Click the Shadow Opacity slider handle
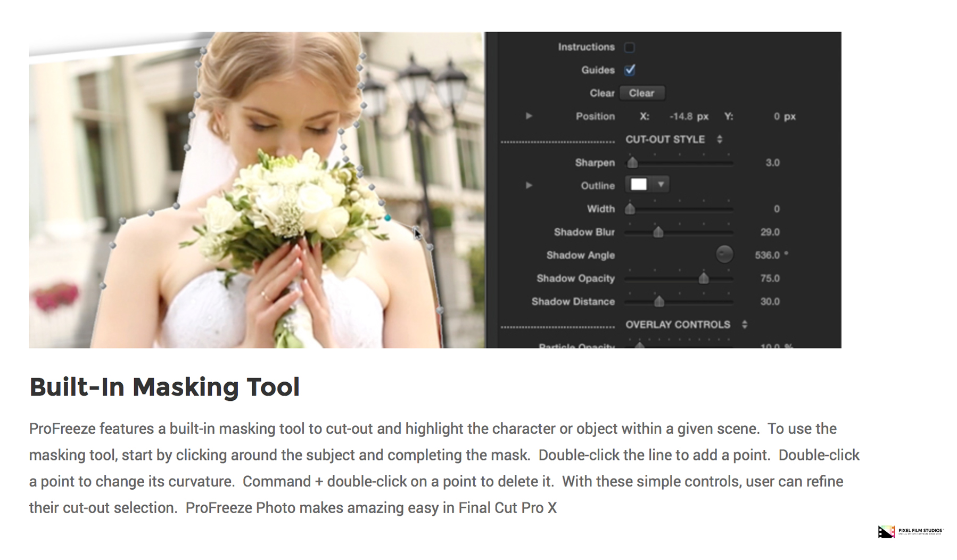 point(704,278)
